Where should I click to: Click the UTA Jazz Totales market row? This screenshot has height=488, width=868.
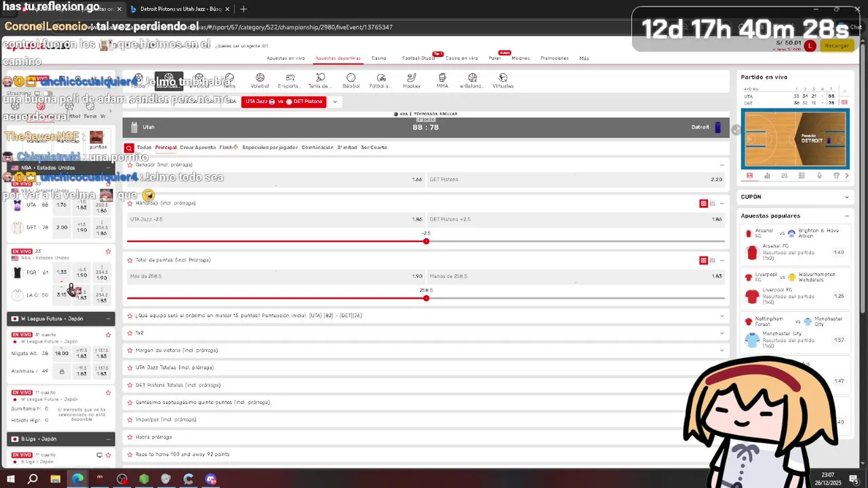[x=425, y=368]
